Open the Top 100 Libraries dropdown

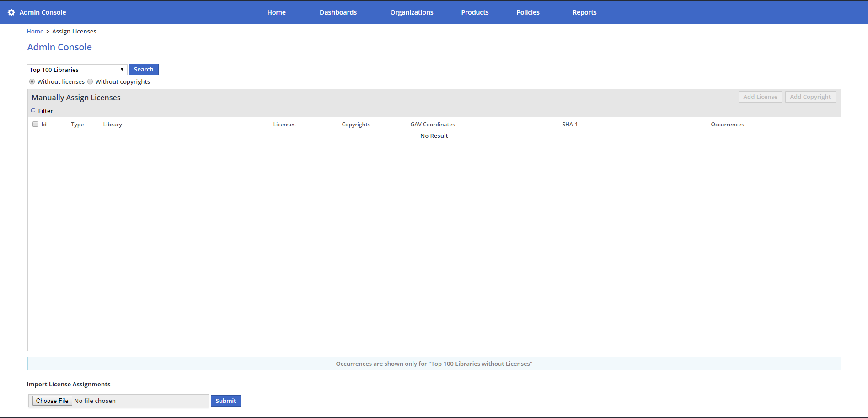pyautogui.click(x=77, y=70)
